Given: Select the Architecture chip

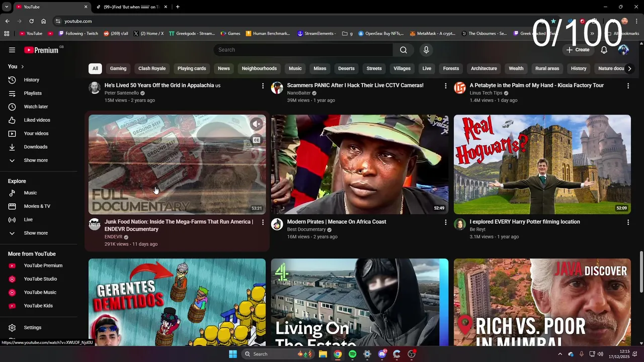Looking at the screenshot, I should (484, 68).
